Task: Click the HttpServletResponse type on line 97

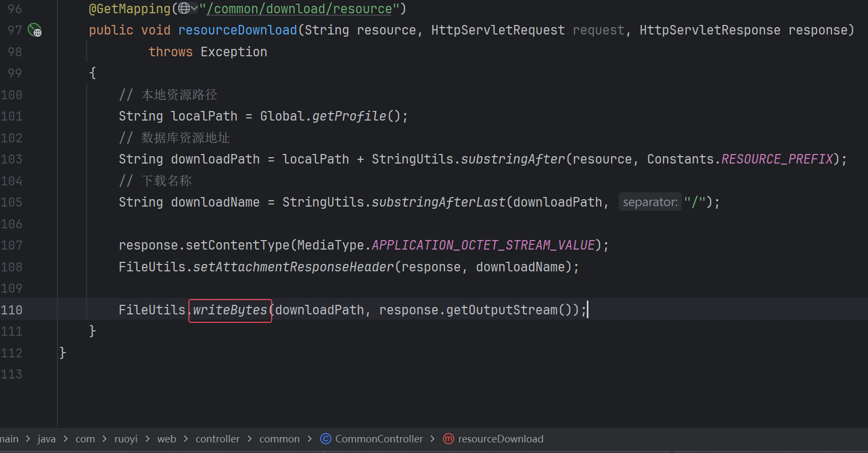Action: tap(710, 30)
